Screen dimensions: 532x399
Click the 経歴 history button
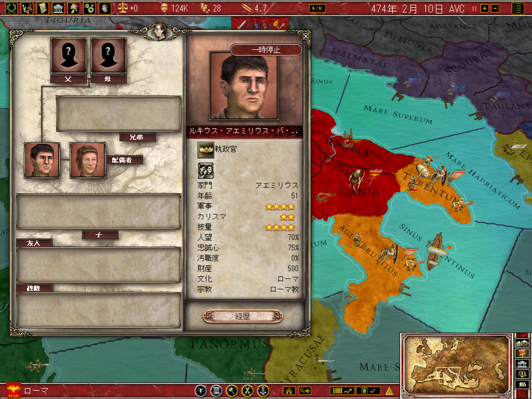point(243,316)
